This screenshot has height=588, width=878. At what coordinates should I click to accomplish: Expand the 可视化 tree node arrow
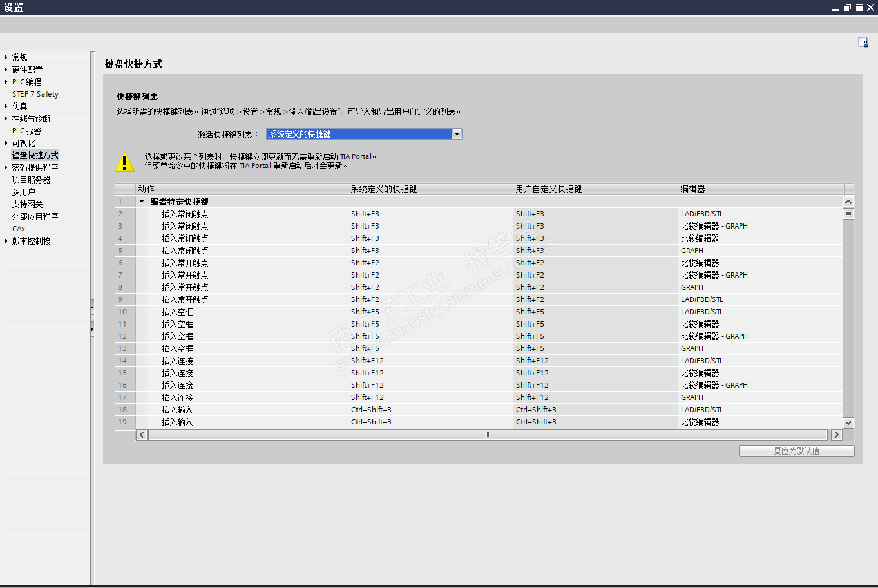[x=6, y=143]
